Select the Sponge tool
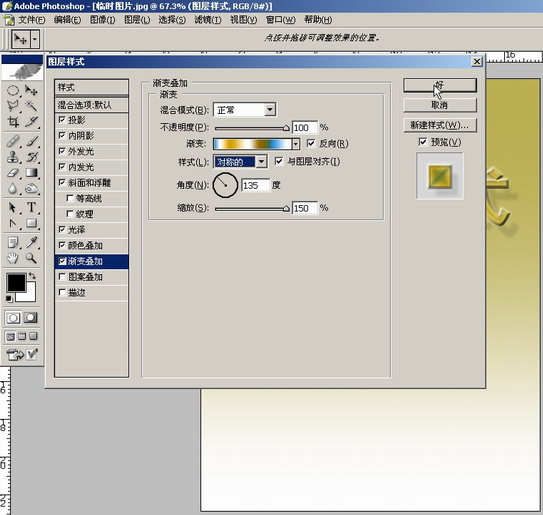Screen dimensions: 543x515 (31, 188)
